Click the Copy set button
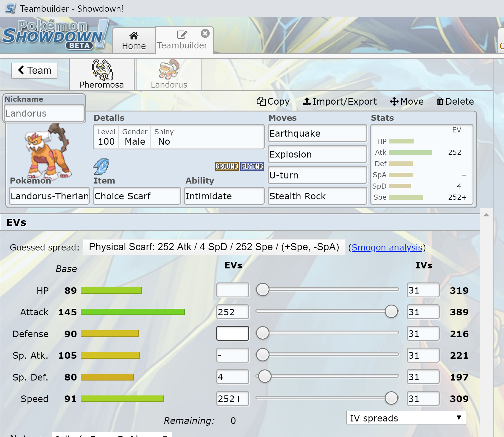Viewport: 504px width, 437px height. [273, 102]
